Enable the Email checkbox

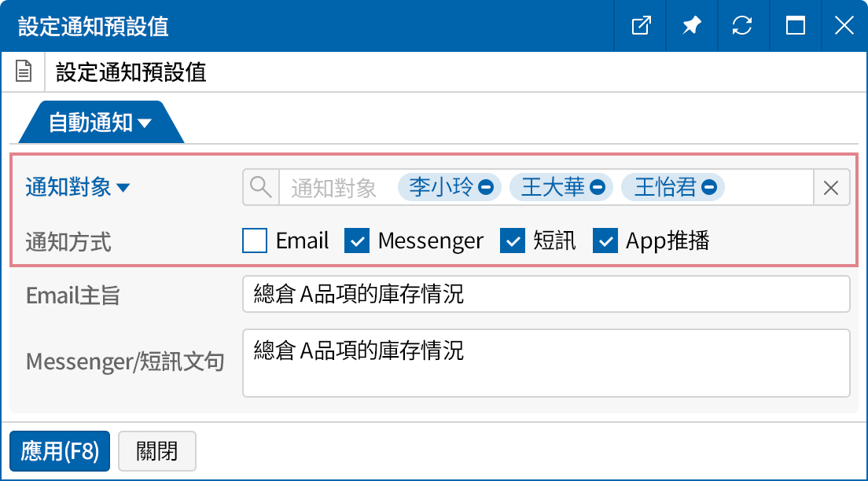click(x=255, y=240)
